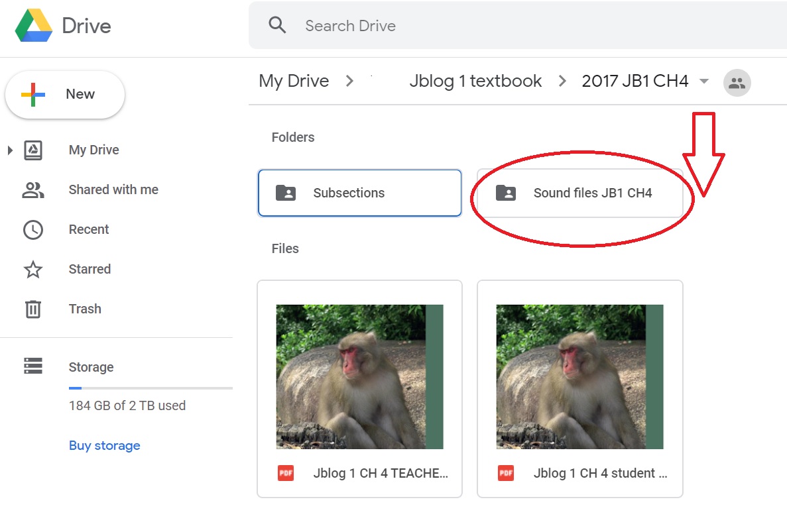
Task: Click the My Drive sidebar icon
Action: tap(33, 150)
